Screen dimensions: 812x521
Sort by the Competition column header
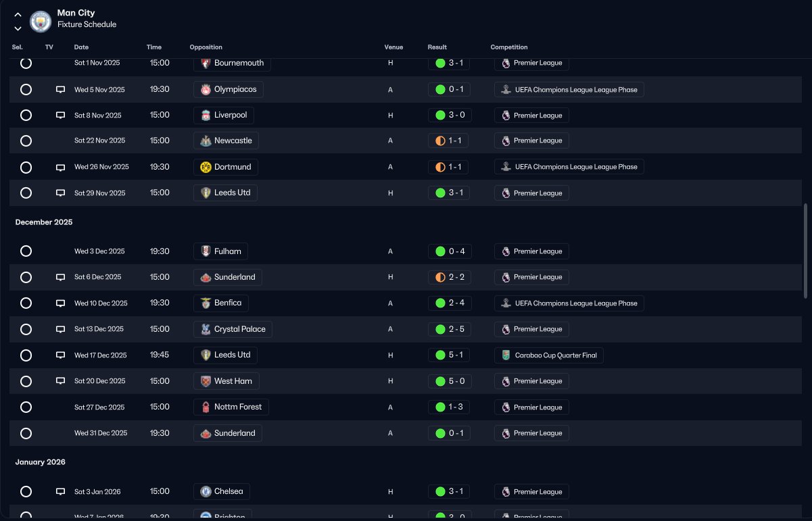[509, 47]
